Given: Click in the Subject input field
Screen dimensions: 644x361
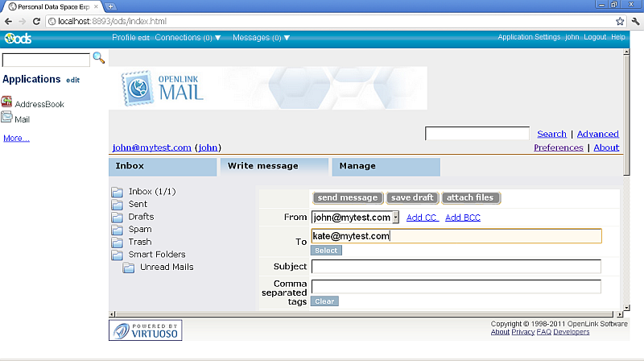Looking at the screenshot, I should [456, 267].
